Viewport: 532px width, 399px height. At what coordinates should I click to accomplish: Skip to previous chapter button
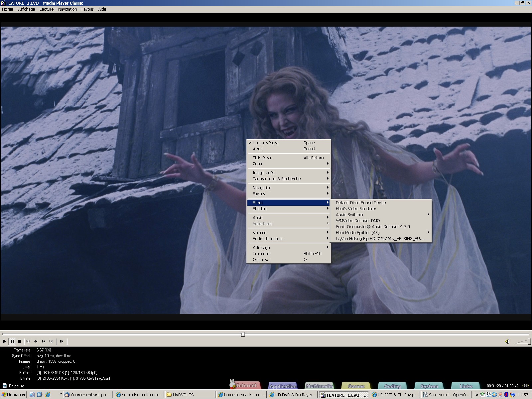pyautogui.click(x=28, y=341)
